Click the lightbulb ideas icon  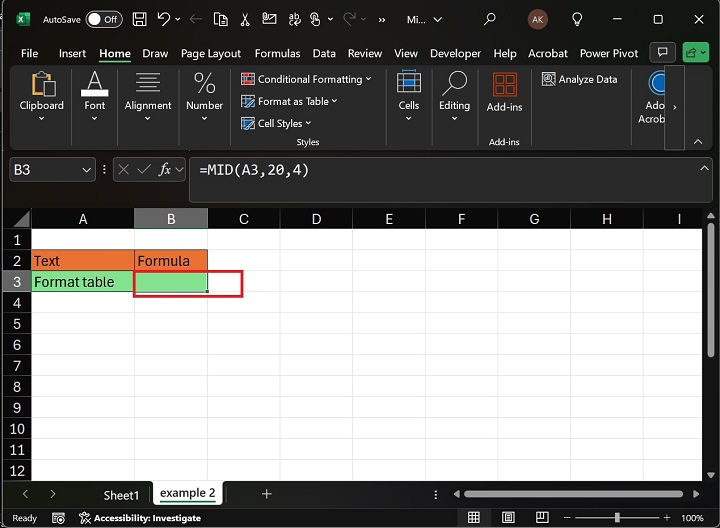click(x=577, y=19)
